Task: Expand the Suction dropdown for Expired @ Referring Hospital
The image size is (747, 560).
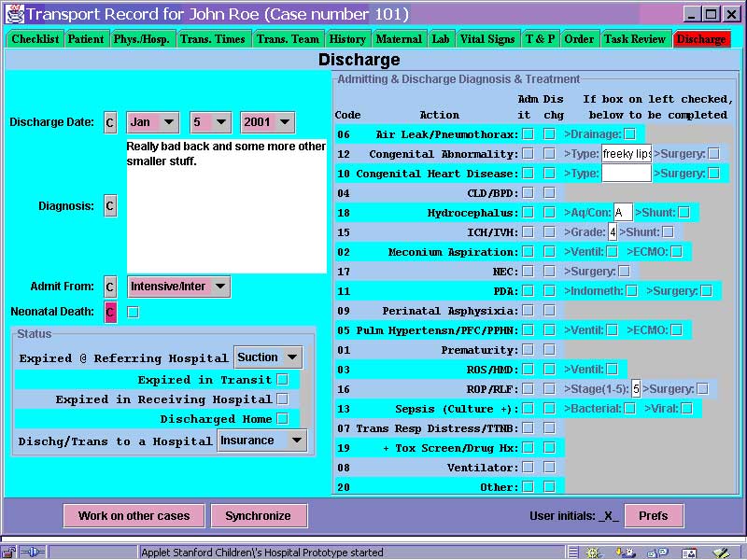Action: pos(267,357)
